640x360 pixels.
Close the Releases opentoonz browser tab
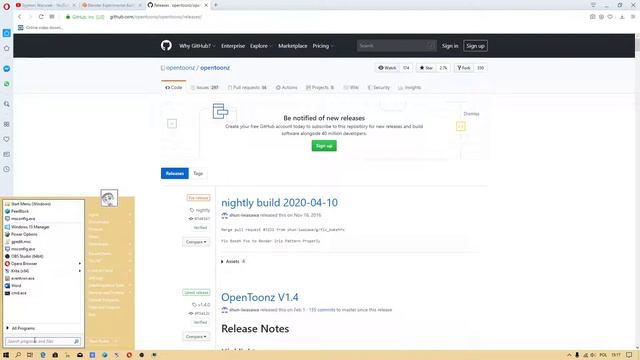coord(206,5)
